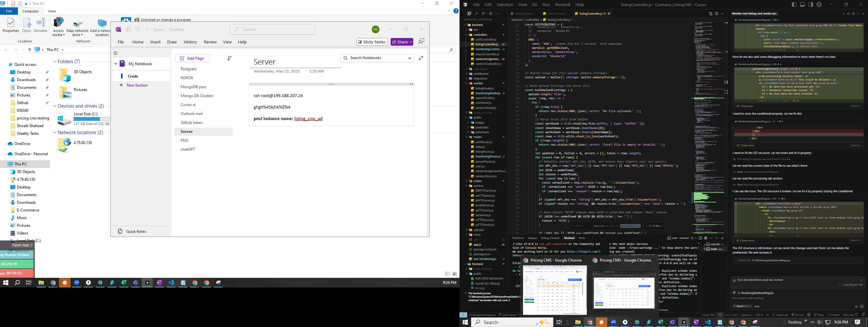Viewport: 868px width, 327px height.
Task: Switch to Debug Console panel tab
Action: pos(550,238)
